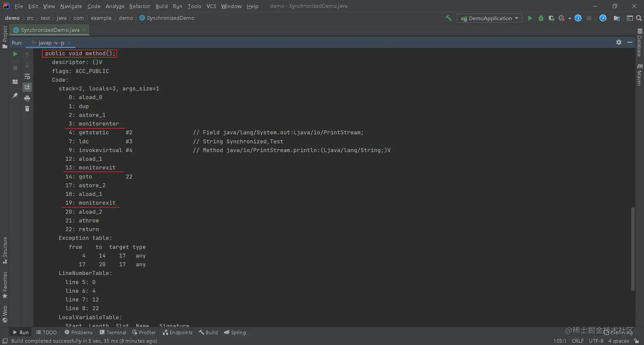644x345 pixels.
Task: Open the Refactor menu
Action: [x=140, y=6]
